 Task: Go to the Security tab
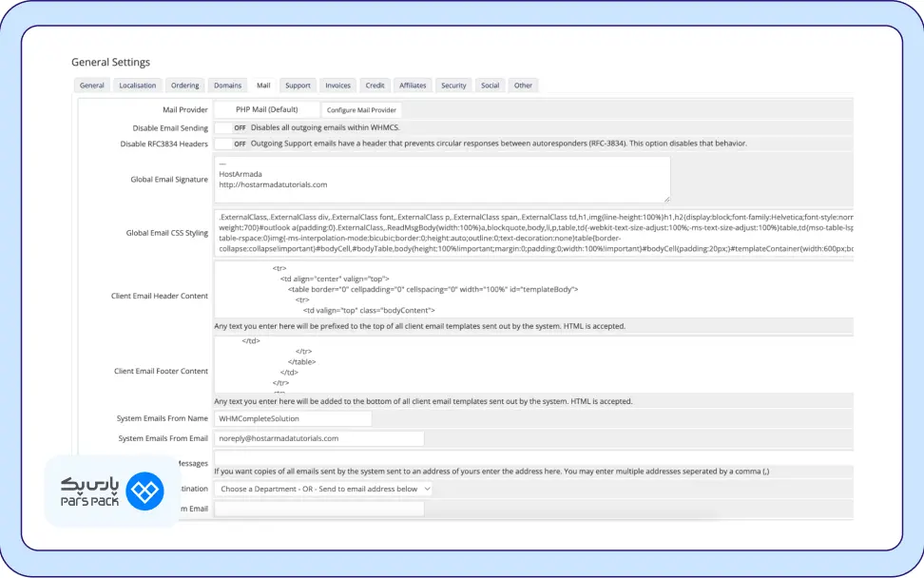click(453, 86)
